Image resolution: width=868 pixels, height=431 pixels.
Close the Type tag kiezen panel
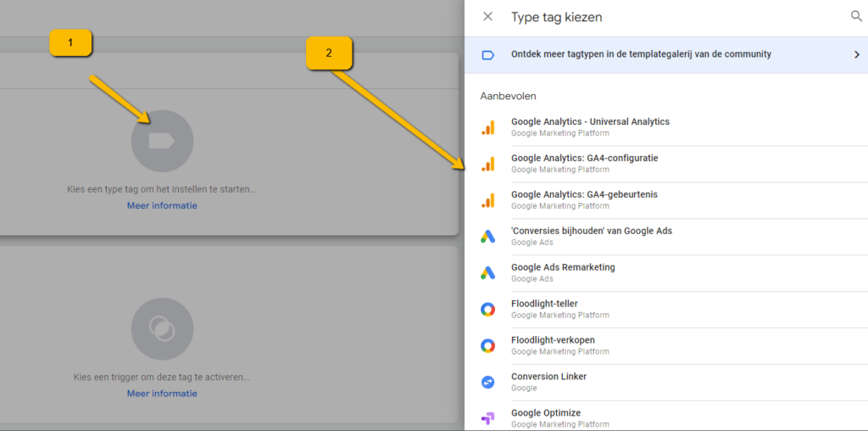click(x=487, y=17)
